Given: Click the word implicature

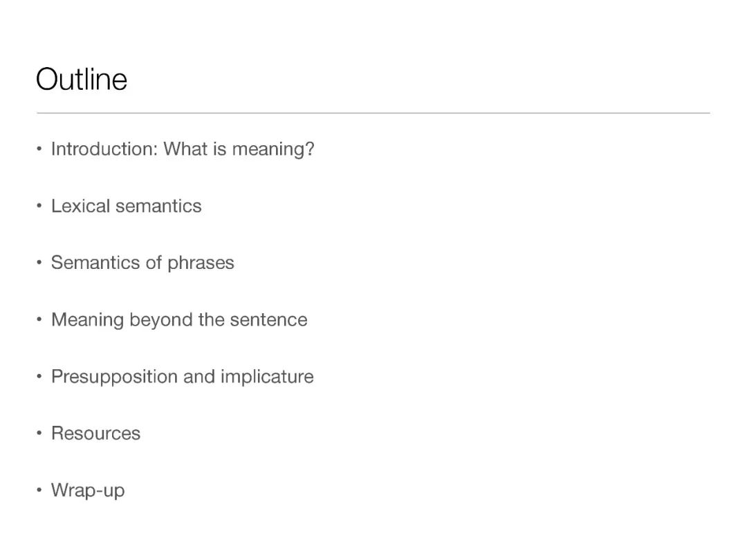Looking at the screenshot, I should [x=267, y=377].
